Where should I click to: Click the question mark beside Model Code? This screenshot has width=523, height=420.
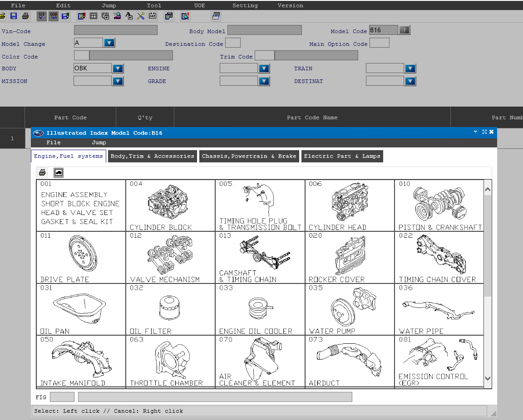point(404,30)
